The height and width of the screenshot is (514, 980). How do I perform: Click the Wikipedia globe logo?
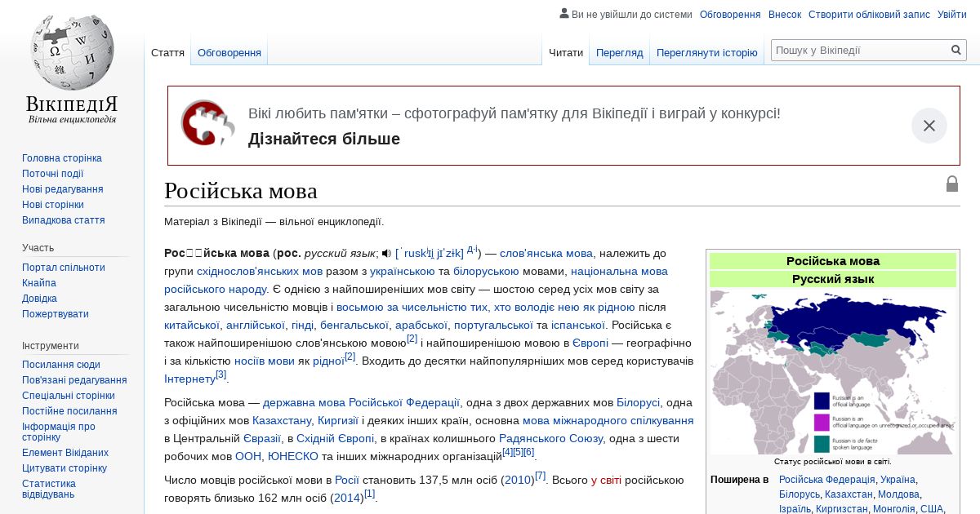pyautogui.click(x=72, y=52)
